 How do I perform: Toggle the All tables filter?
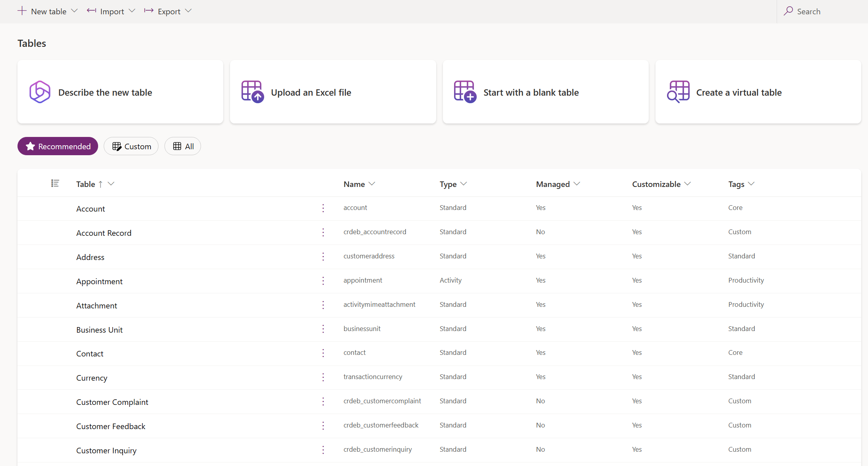[x=183, y=146]
